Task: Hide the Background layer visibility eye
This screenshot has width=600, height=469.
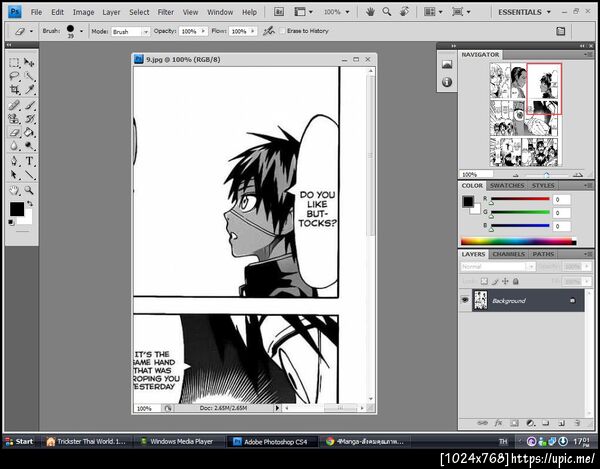Action: pyautogui.click(x=465, y=300)
